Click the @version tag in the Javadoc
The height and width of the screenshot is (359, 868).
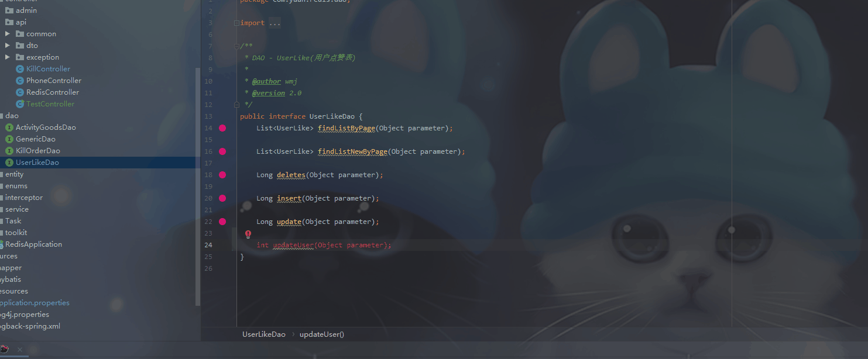(269, 93)
